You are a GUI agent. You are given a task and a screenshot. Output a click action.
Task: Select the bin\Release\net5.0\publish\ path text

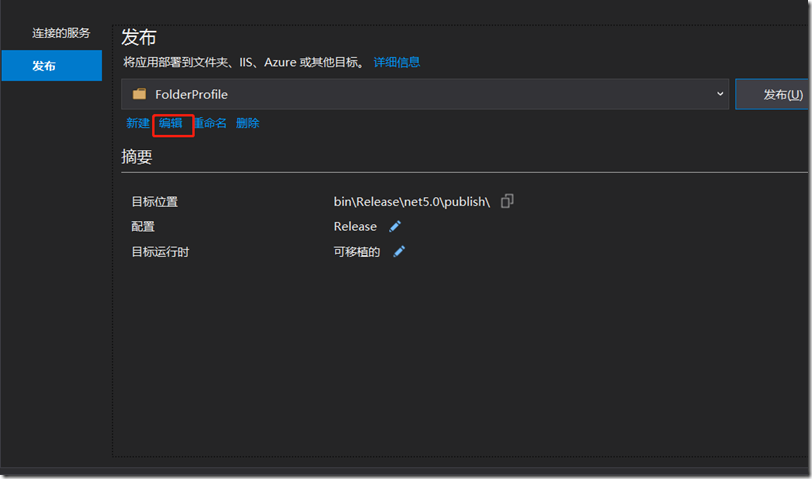pos(412,201)
